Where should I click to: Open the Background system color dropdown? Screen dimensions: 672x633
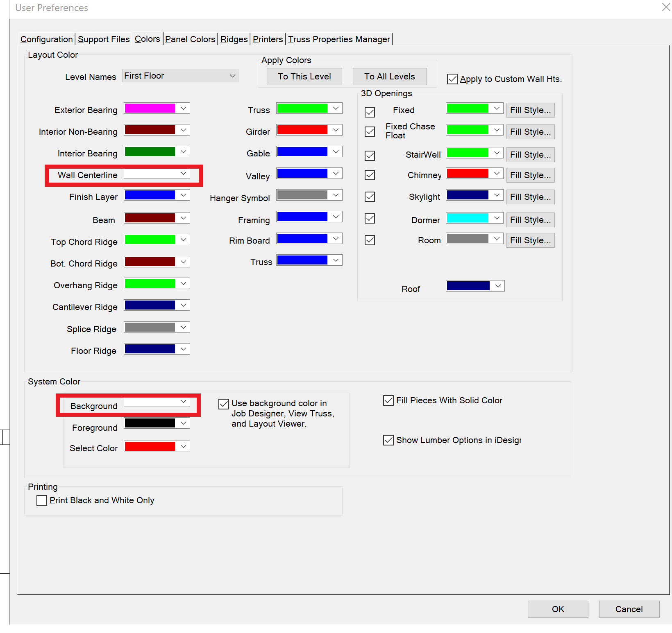pyautogui.click(x=184, y=402)
